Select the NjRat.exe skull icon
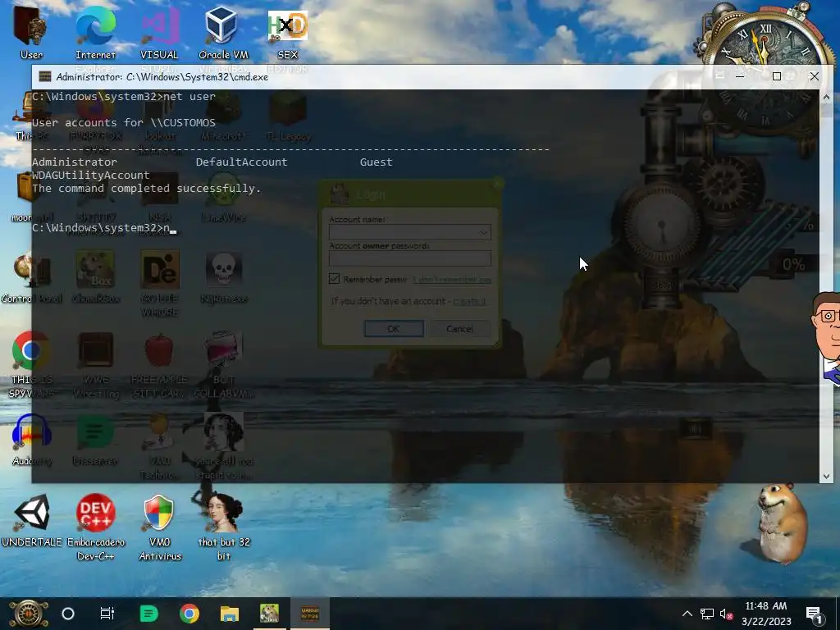This screenshot has height=630, width=840. coord(224,276)
